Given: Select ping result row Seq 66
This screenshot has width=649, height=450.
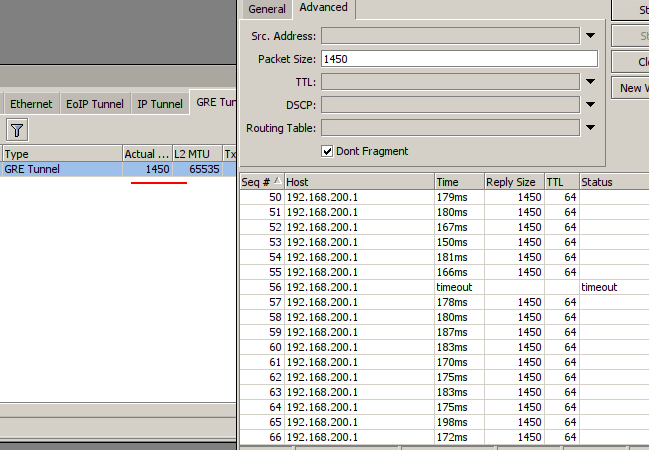Looking at the screenshot, I should 444,437.
